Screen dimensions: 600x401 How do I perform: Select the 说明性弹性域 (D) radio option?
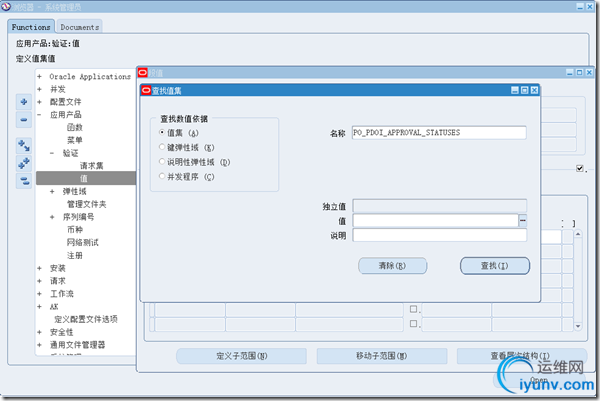[162, 161]
